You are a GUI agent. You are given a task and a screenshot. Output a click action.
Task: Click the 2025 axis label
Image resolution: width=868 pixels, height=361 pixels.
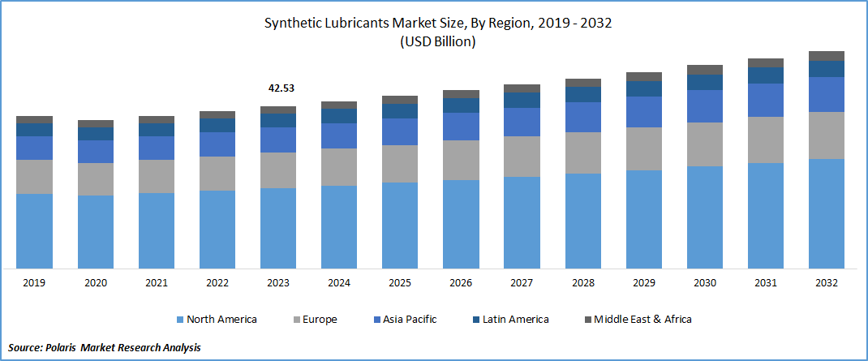(x=400, y=283)
